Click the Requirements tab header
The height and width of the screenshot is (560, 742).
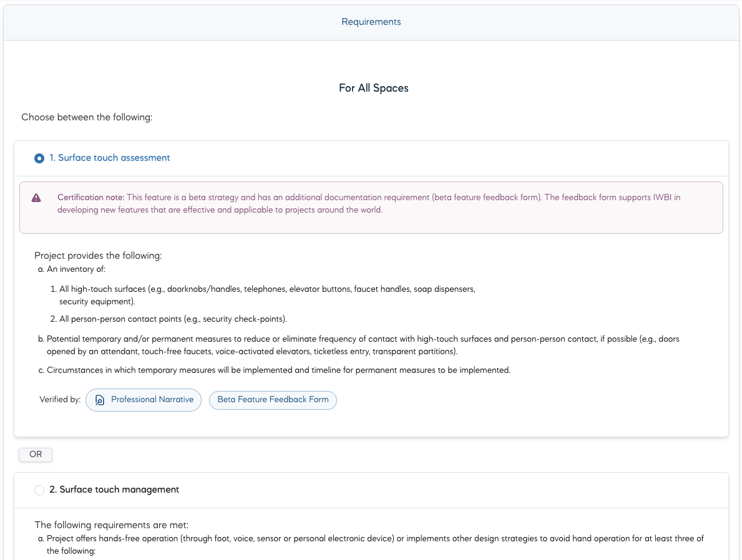[x=371, y=22]
